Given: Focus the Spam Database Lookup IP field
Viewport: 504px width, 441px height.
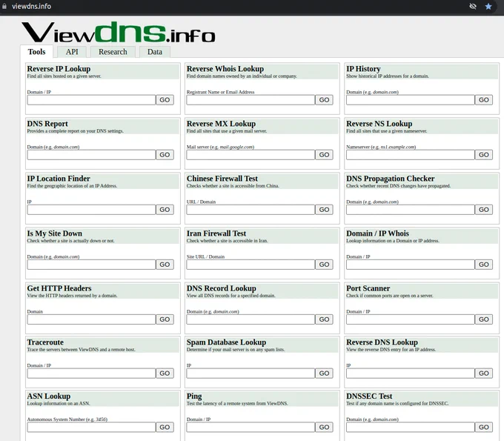Looking at the screenshot, I should click(251, 374).
